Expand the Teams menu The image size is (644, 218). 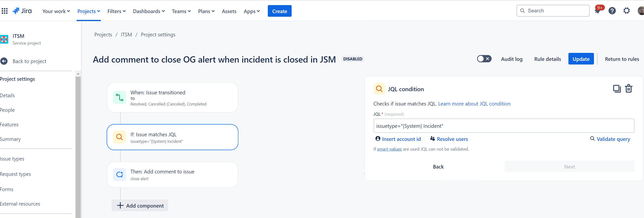181,11
